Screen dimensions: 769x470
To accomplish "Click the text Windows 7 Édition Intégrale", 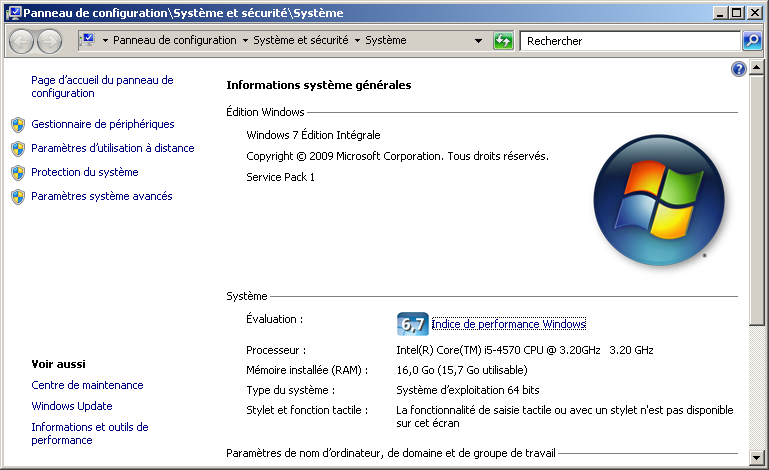I will [x=313, y=135].
